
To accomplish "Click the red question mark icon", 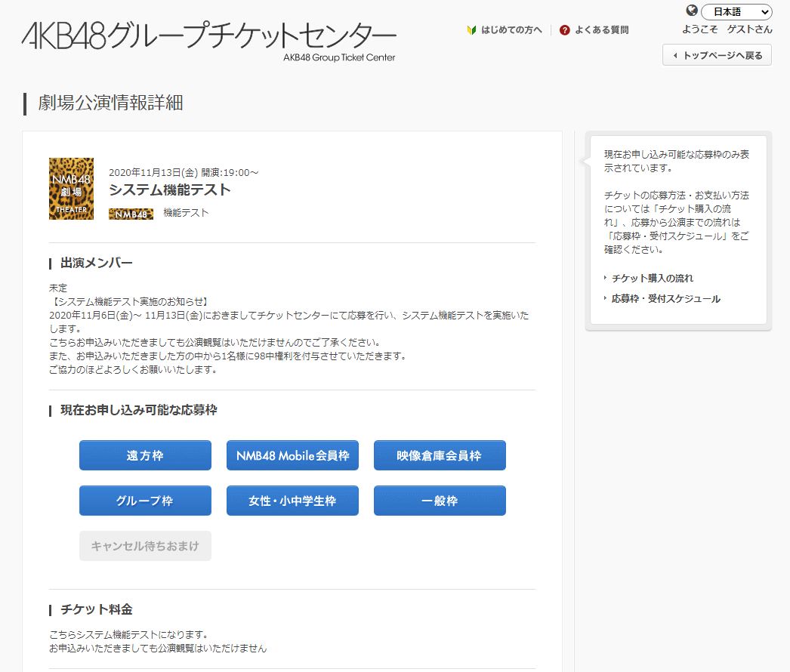I will coord(565,30).
